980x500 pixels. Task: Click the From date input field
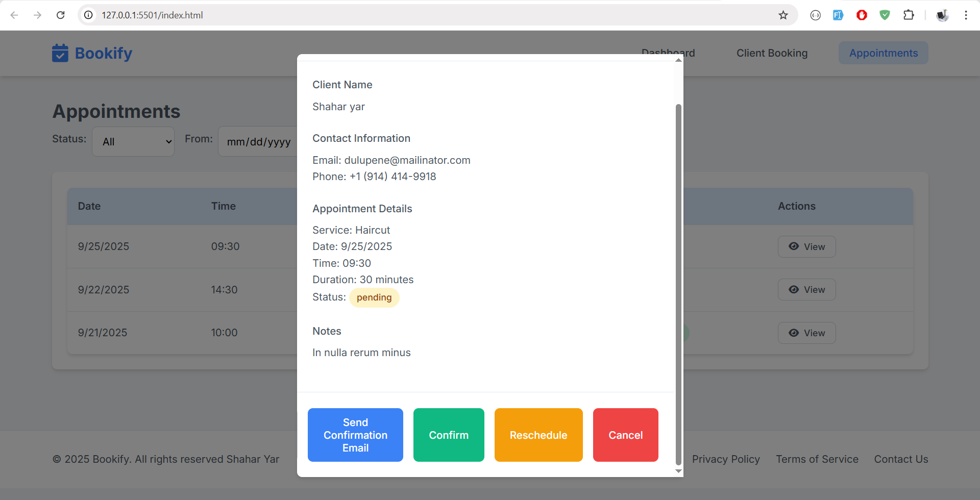click(x=258, y=141)
